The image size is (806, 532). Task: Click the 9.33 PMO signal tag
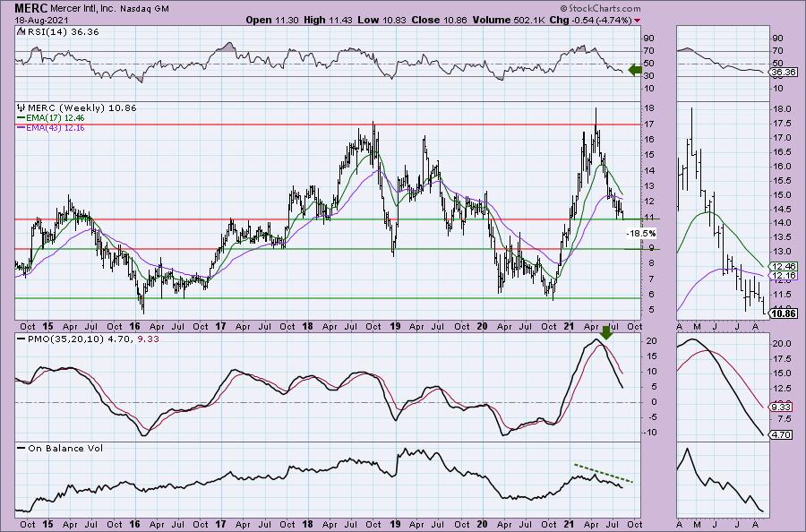tap(781, 408)
